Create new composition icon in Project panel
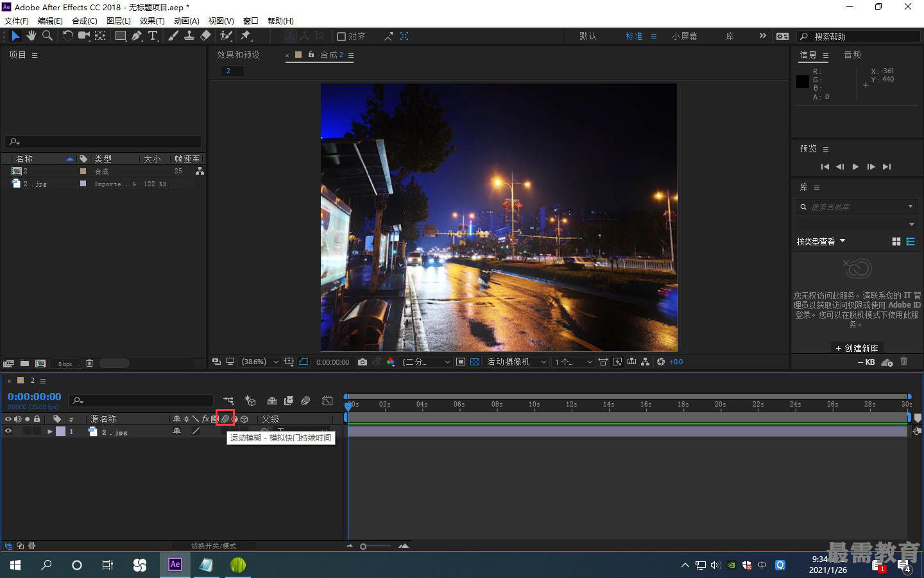The image size is (924, 578). click(40, 363)
